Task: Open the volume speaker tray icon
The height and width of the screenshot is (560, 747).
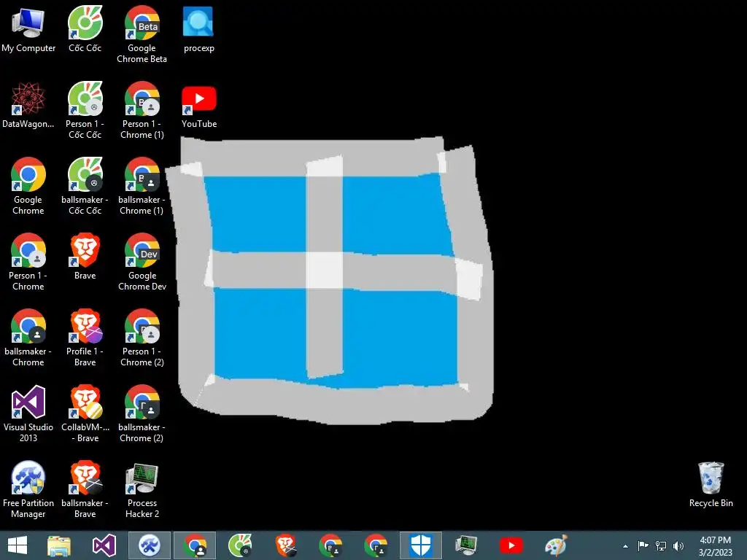Action: pyautogui.click(x=678, y=545)
